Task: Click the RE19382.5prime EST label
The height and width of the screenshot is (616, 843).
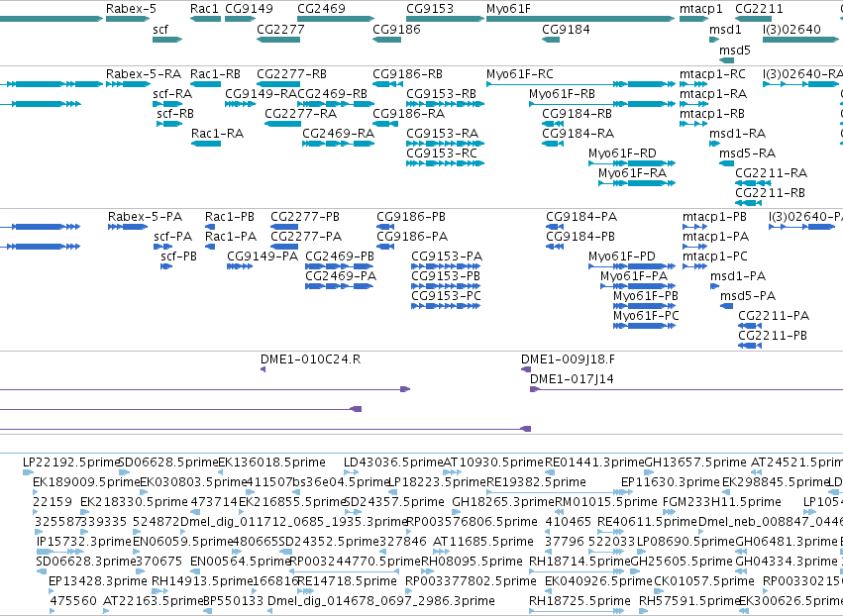Action: (x=536, y=482)
